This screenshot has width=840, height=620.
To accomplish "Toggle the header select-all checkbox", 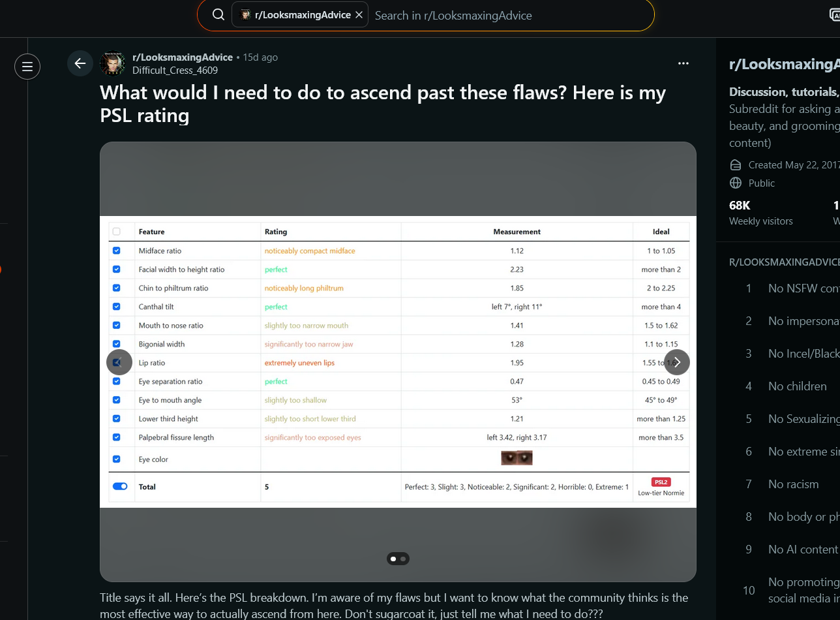I will (x=117, y=232).
